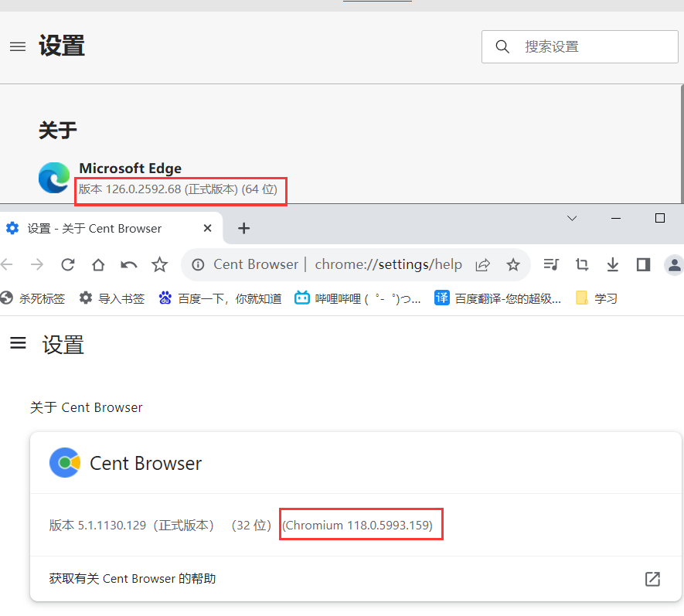Open the 哔哩哔哩 bookmark
Screen dimensions: 684x616
357,298
